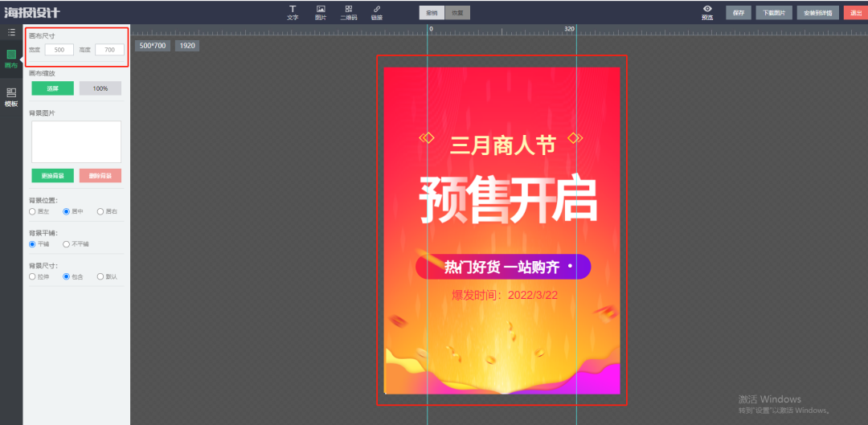Click the 下载图片 download button
Viewport: 868px width, 425px height.
point(774,13)
